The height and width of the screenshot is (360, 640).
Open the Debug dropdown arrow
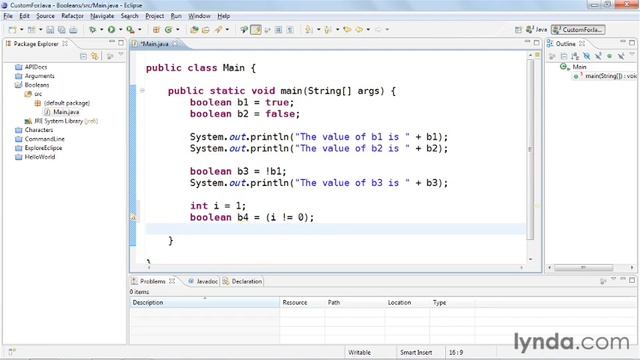101,29
